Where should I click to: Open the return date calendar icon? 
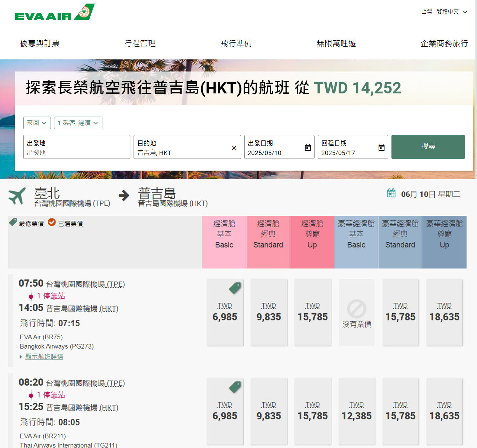pos(382,147)
